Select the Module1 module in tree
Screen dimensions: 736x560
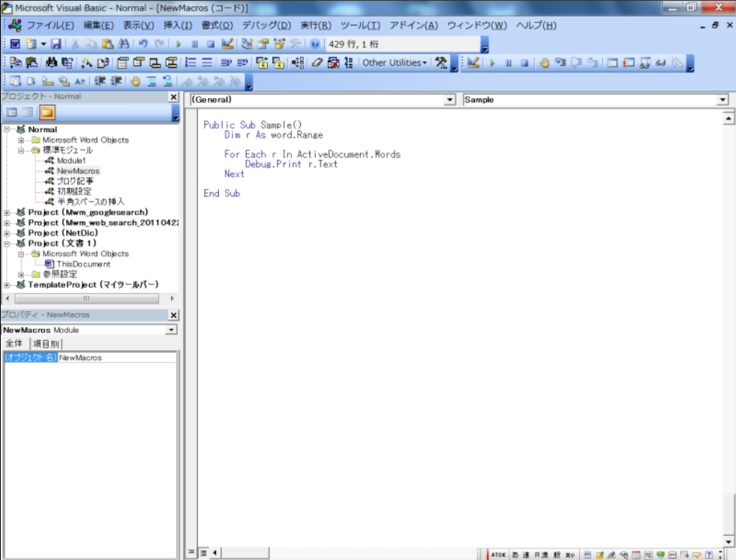pyautogui.click(x=71, y=160)
